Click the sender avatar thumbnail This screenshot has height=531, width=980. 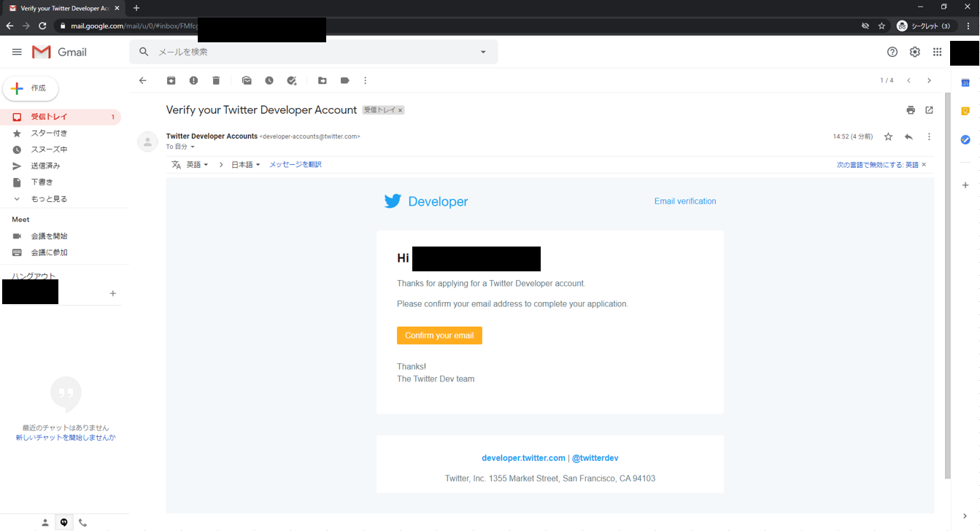click(148, 142)
